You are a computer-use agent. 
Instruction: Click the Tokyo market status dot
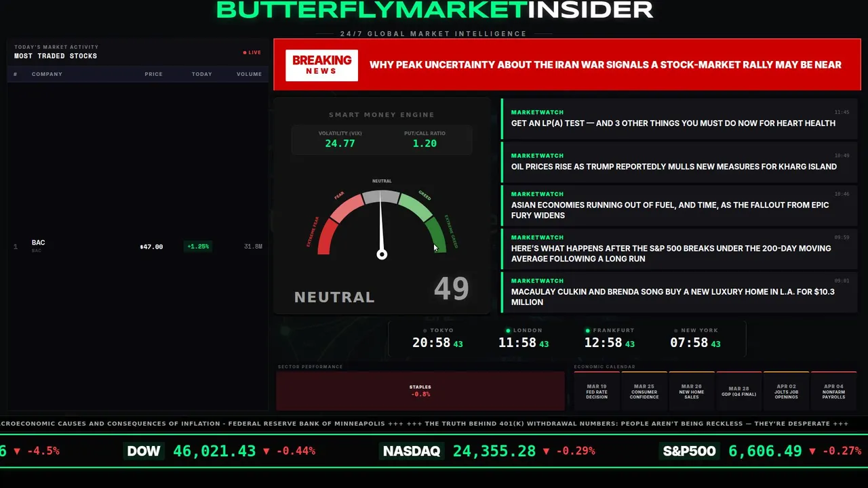pos(425,331)
